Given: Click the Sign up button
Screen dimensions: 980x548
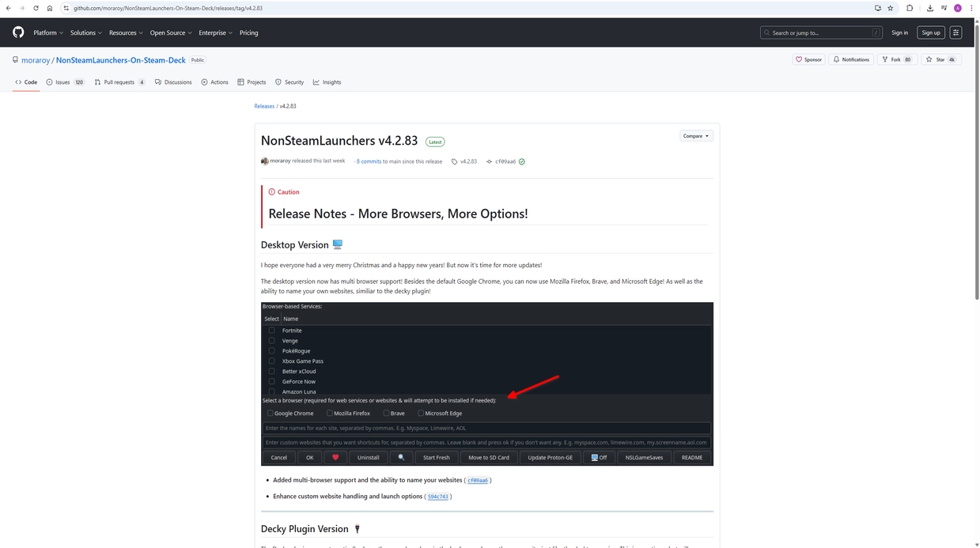Looking at the screenshot, I should (x=931, y=32).
